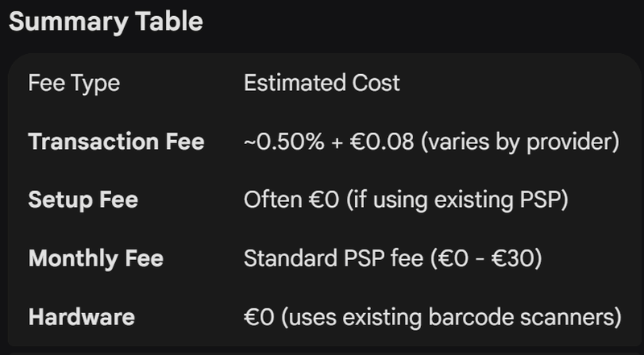Click the Setup Fee row label

click(x=83, y=200)
